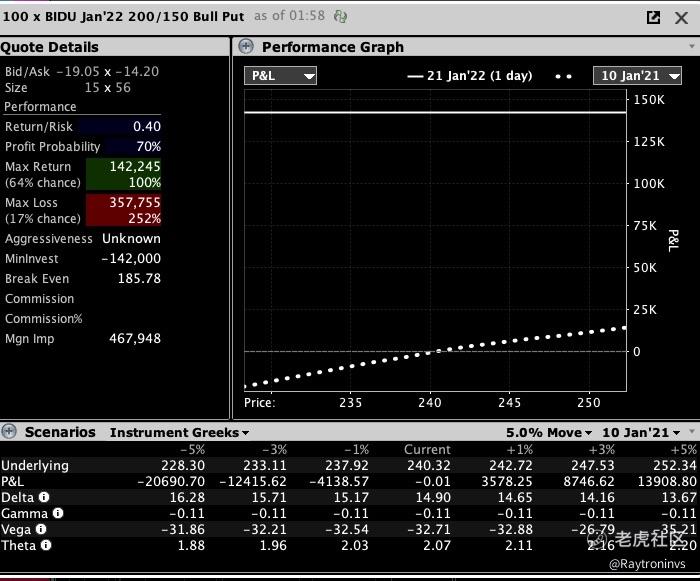Click the Size value 15 x 56
700x581 pixels.
click(108, 88)
